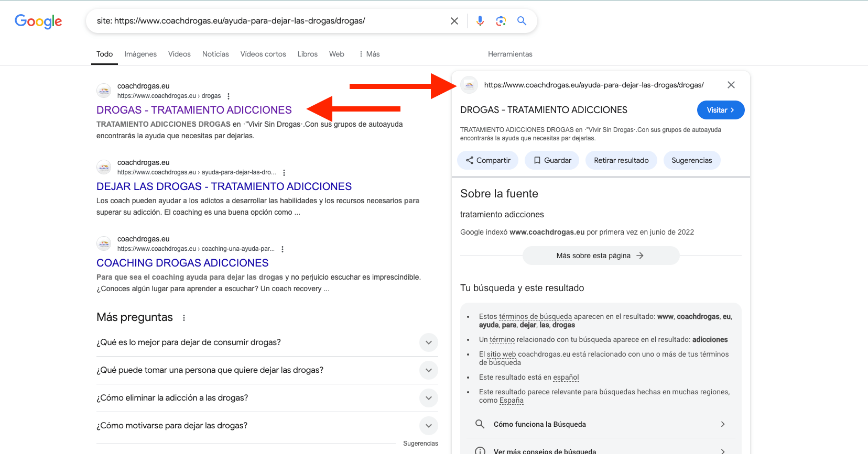The width and height of the screenshot is (868, 454).
Task: Close the about-this-result side panel
Action: tap(731, 85)
